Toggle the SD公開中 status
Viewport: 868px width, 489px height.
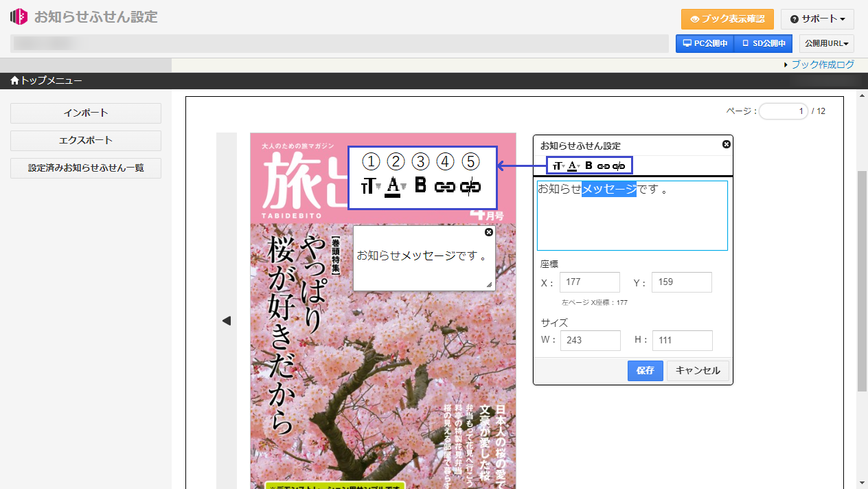(x=763, y=43)
